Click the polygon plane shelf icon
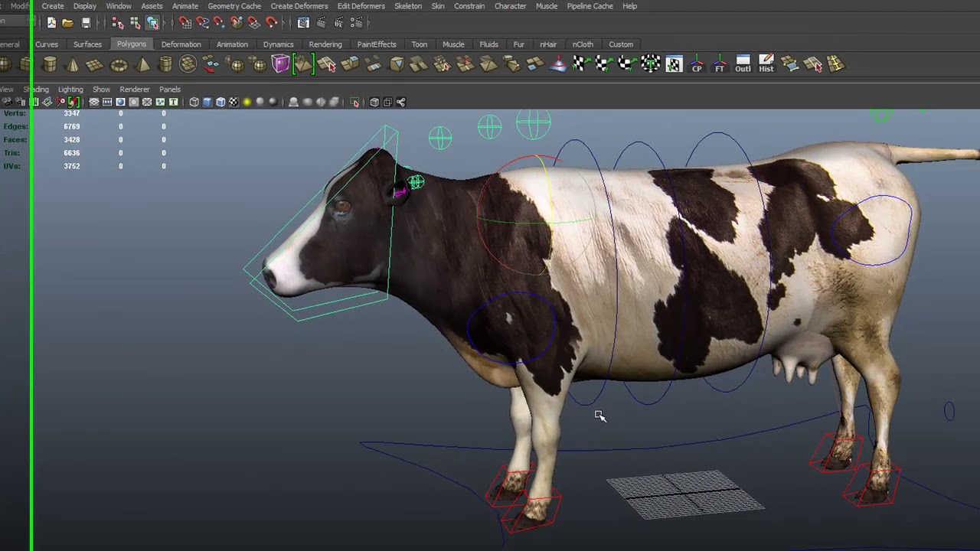980x551 pixels. click(x=95, y=65)
